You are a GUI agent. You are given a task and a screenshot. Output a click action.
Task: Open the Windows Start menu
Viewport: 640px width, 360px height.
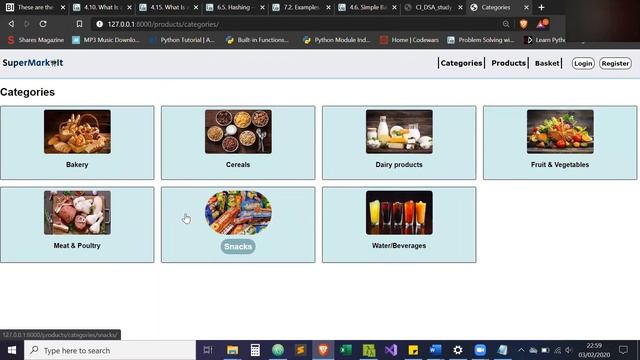[12, 350]
